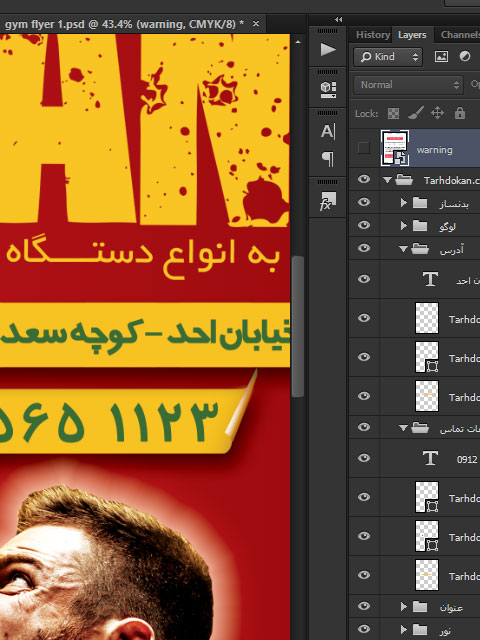Image resolution: width=480 pixels, height=640 pixels.
Task: Lock position move-arrows icon
Action: tap(437, 113)
